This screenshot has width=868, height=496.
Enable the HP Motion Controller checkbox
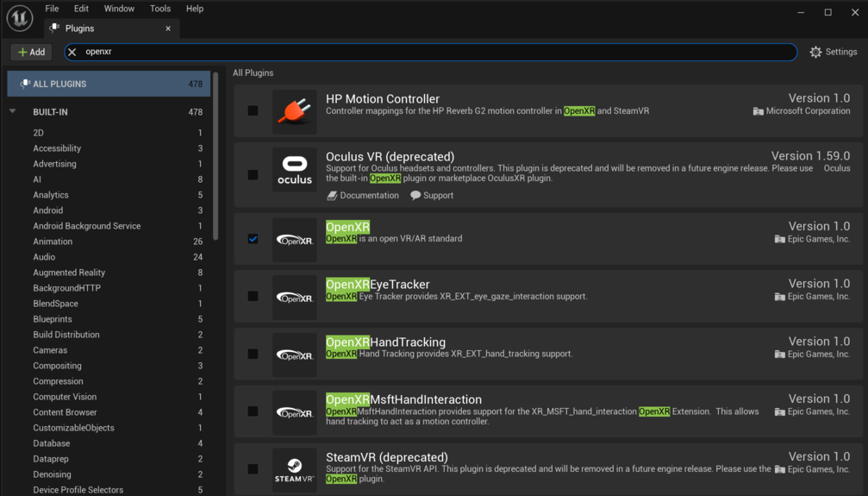point(253,111)
